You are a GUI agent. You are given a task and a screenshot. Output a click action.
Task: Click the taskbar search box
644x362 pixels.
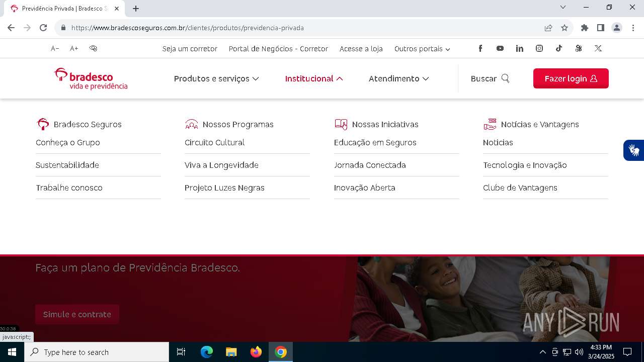point(97,352)
